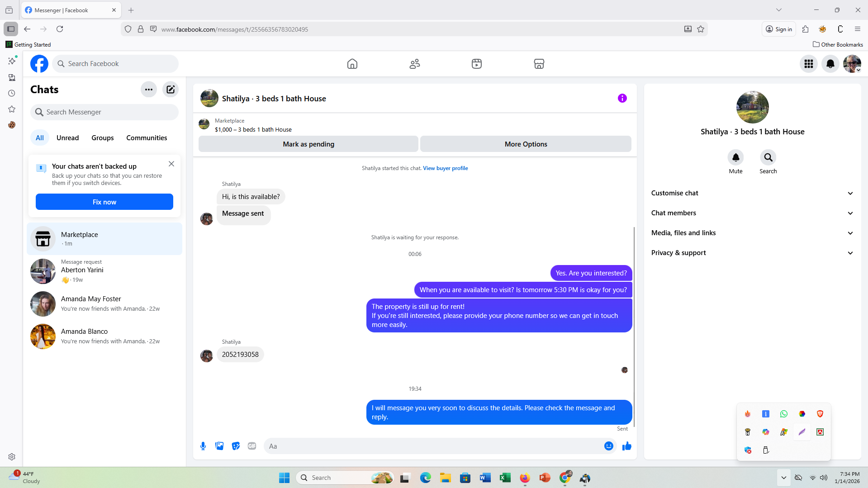Viewport: 868px width, 488px height.
Task: Start a new message with the compose icon
Action: coord(171,90)
